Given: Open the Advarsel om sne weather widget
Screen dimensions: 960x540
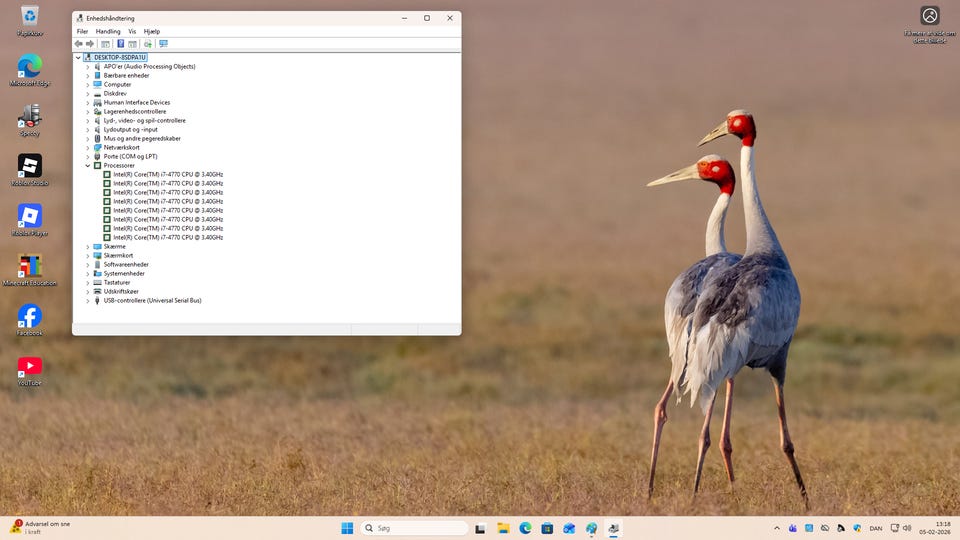Looking at the screenshot, I should pos(40,528).
